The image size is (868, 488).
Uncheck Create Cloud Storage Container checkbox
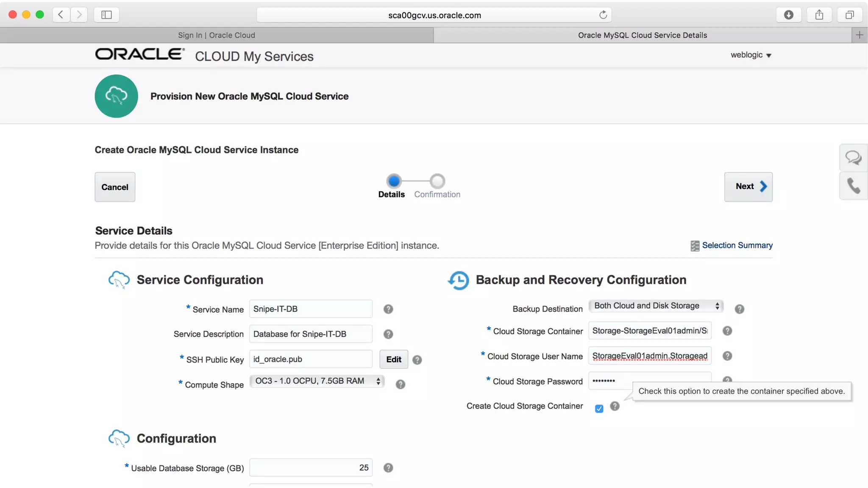click(x=599, y=409)
